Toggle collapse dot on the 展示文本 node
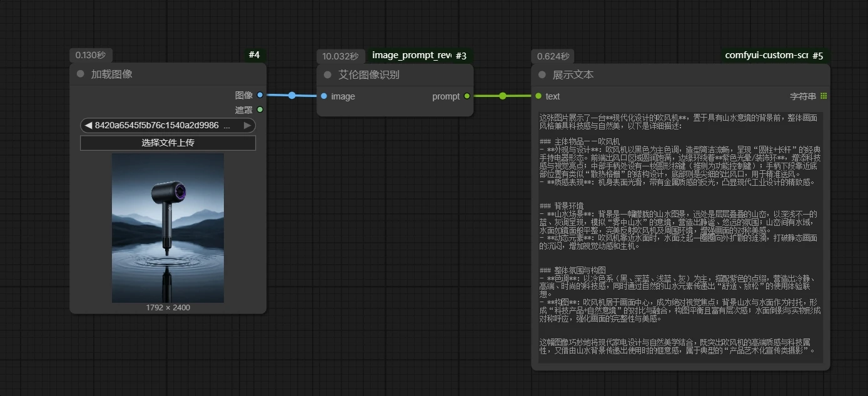The height and width of the screenshot is (396, 868). (542, 74)
